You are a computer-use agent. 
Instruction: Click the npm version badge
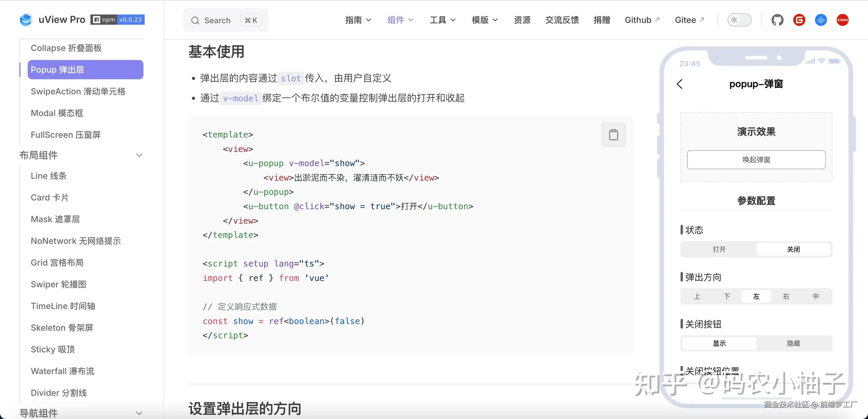point(117,20)
